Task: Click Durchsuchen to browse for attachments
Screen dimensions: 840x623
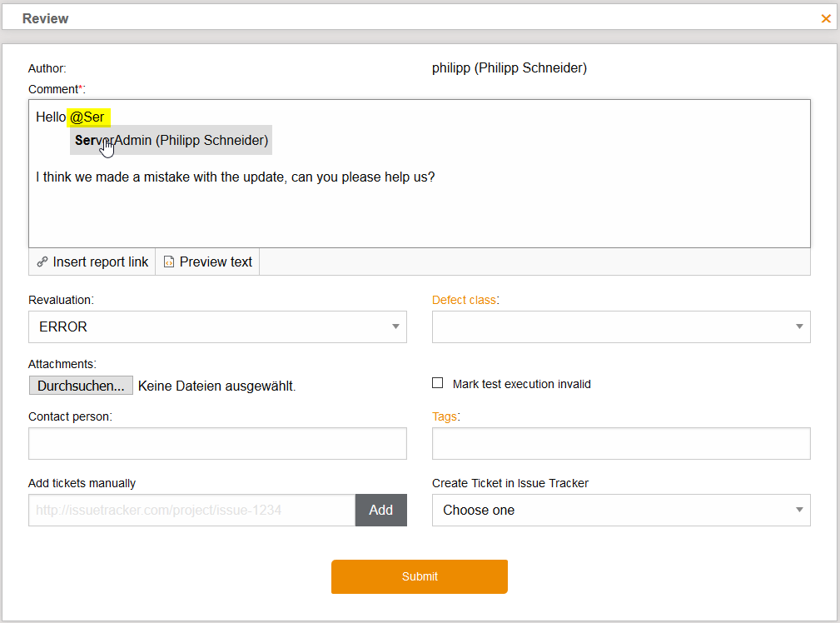Action: pos(81,386)
